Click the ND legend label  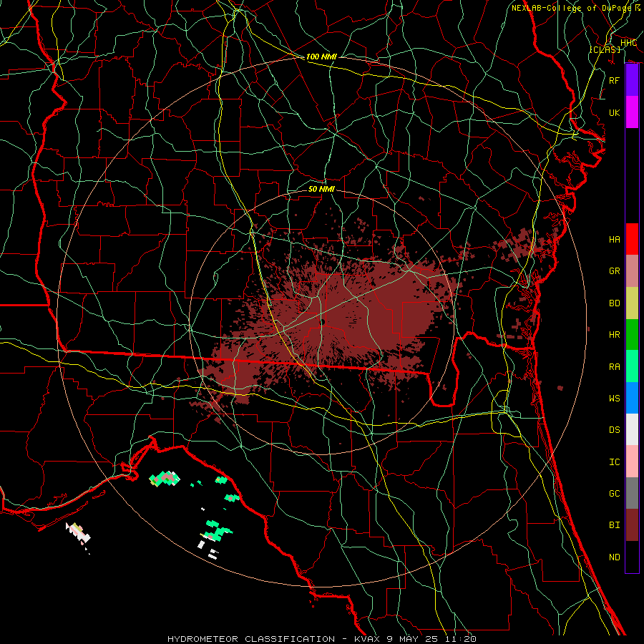pyautogui.click(x=615, y=557)
